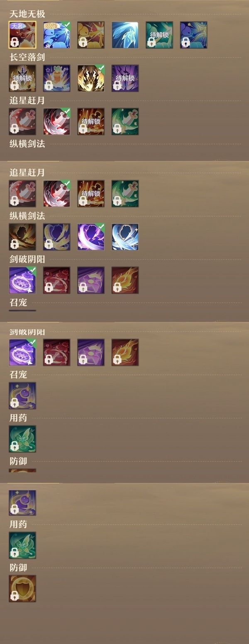Image resolution: width=249 pixels, height=644 pixels.
Task: Select the checked purple lightning 纵横剑法 skin
Action: point(91,237)
